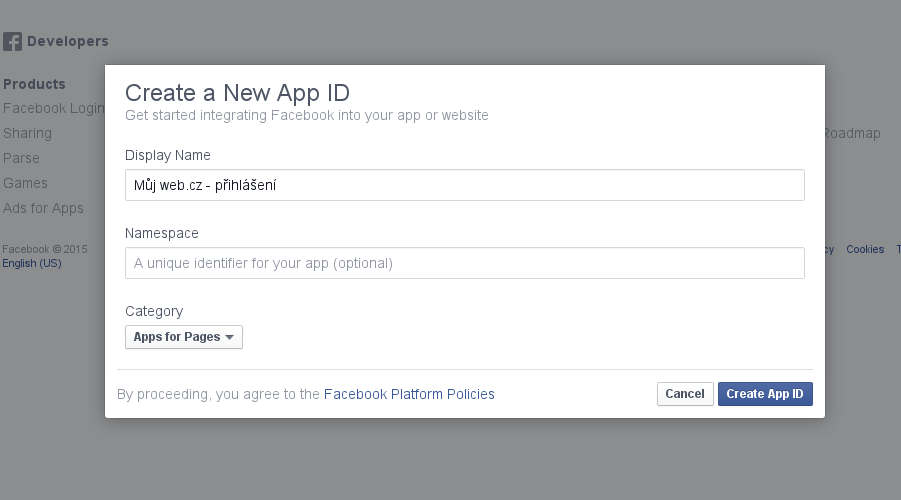Viewport: 901px width, 500px height.
Task: Click the Facebook © 2015 footer text
Action: (45, 249)
